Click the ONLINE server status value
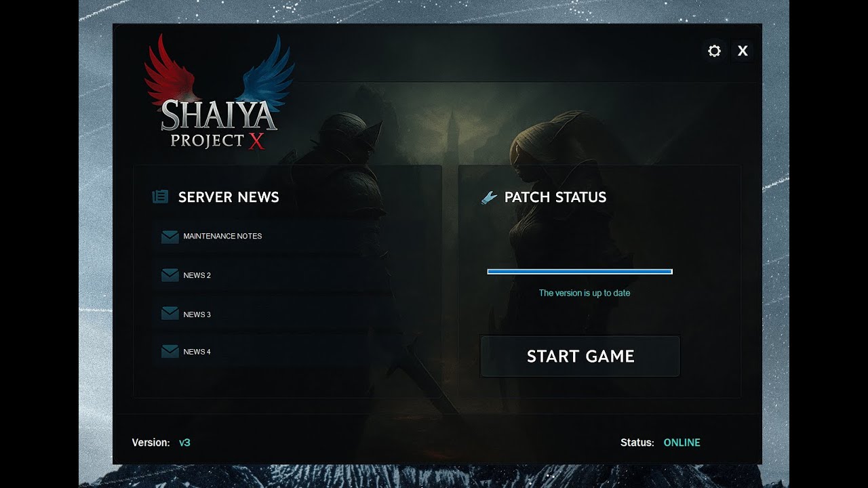This screenshot has height=488, width=868. click(682, 443)
